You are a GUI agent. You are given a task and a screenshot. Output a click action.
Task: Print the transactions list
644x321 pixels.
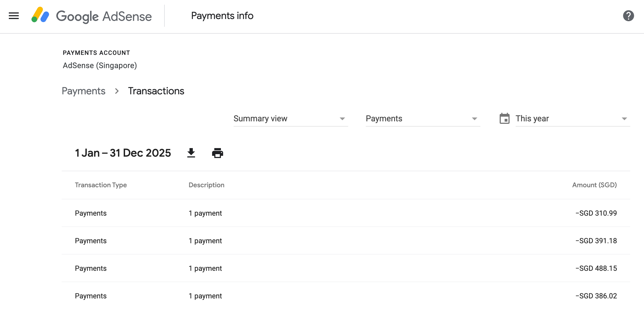pyautogui.click(x=217, y=153)
